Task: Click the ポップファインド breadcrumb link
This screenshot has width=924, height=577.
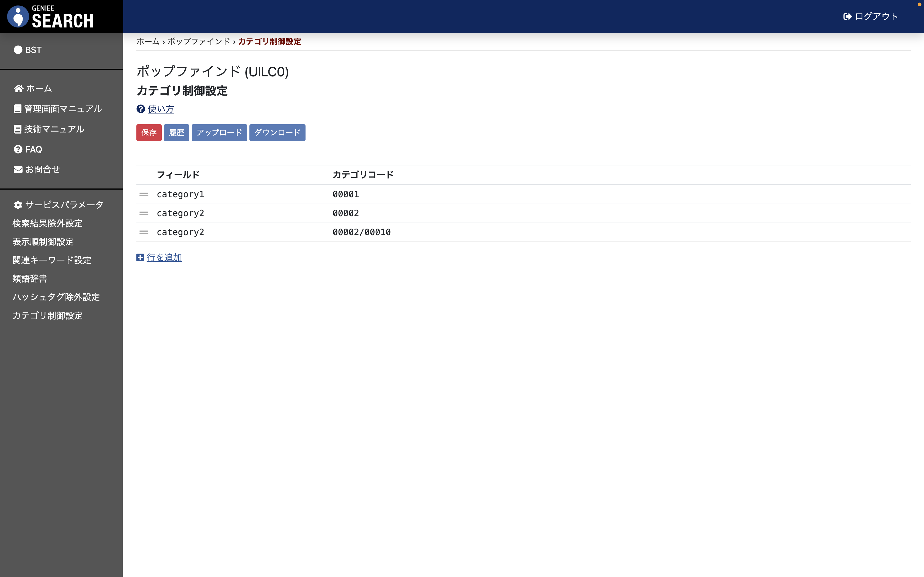Action: coord(199,41)
